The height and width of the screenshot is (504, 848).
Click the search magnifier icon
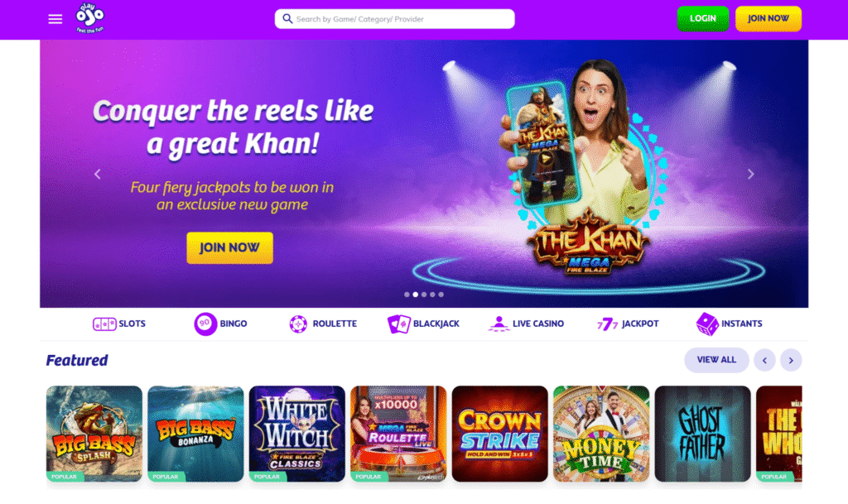click(287, 19)
